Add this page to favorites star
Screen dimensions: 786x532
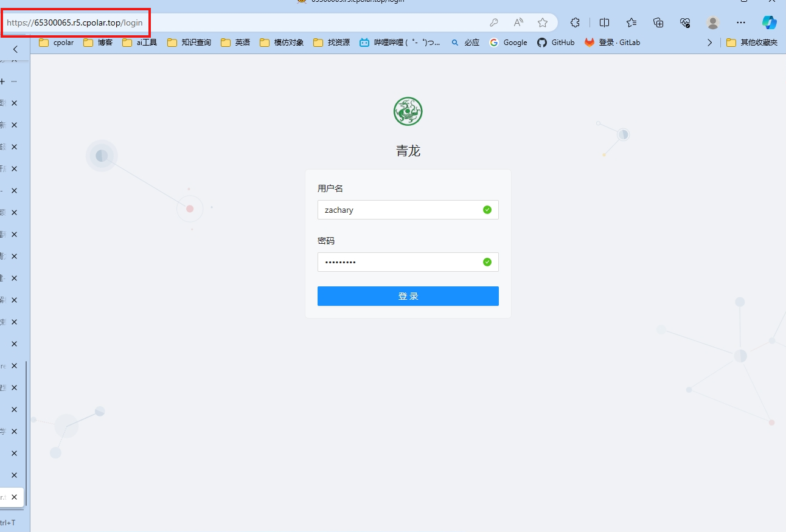[x=543, y=22]
